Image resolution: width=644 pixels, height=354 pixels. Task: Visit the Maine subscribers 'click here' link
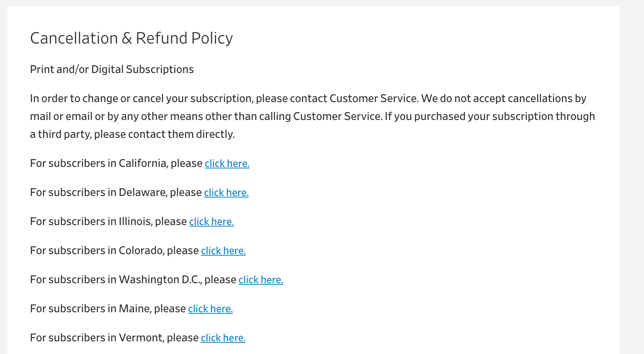point(210,309)
